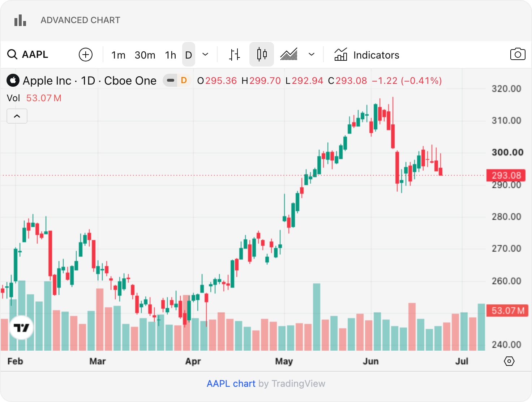The height and width of the screenshot is (402, 532).
Task: Click the compare or add symbol plus icon
Action: [x=86, y=55]
